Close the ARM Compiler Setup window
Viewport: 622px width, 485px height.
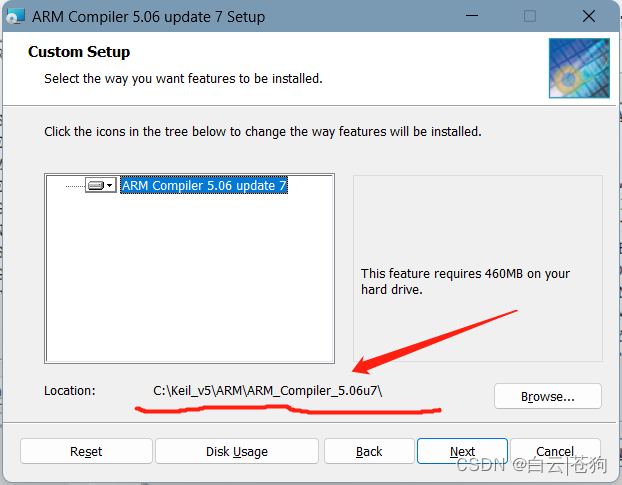click(x=589, y=16)
